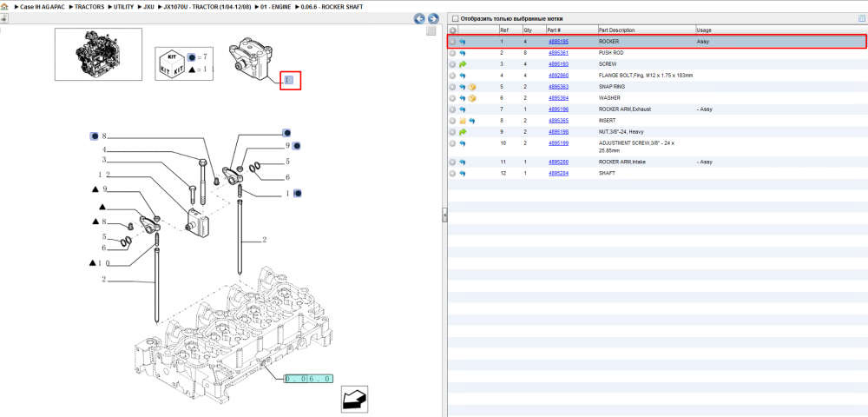This screenshot has height=417, width=868.
Task: Click green arrow icon in SCREW row
Action: point(463,64)
